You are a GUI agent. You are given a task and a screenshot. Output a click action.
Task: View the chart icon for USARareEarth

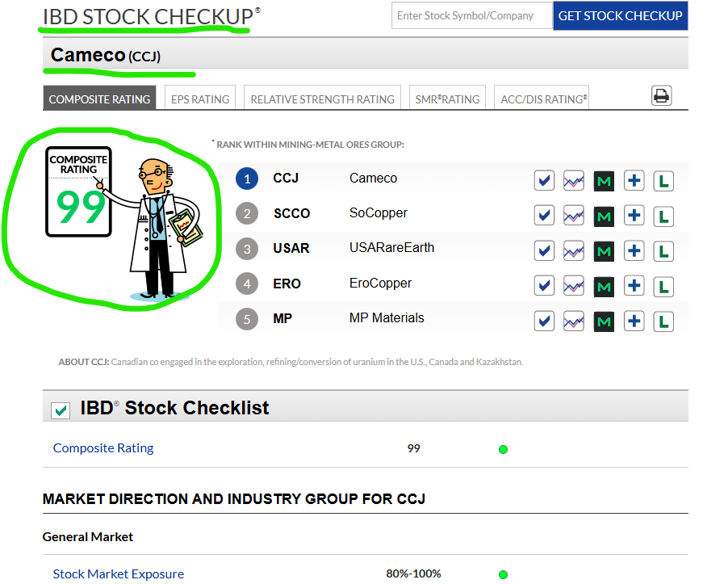tap(573, 251)
